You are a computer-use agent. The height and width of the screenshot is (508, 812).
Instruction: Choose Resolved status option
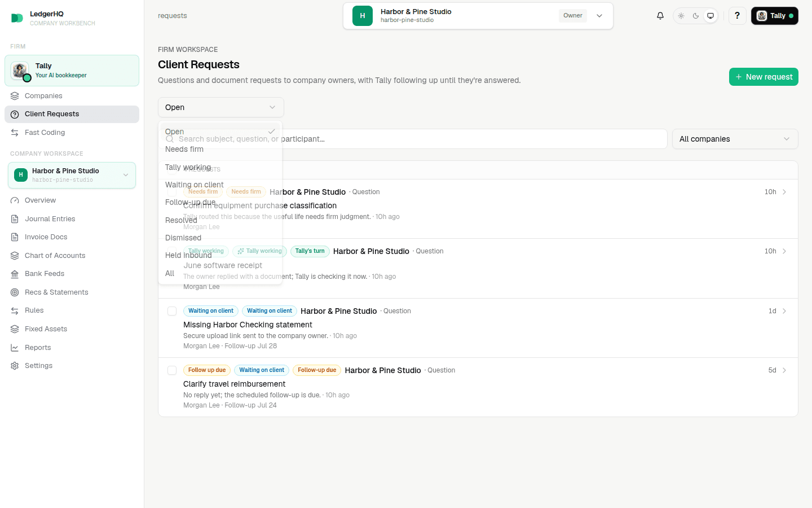220,220
